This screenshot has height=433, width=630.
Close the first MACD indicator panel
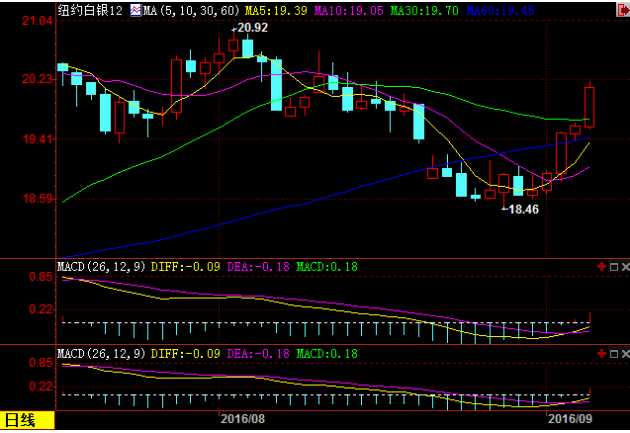[626, 267]
